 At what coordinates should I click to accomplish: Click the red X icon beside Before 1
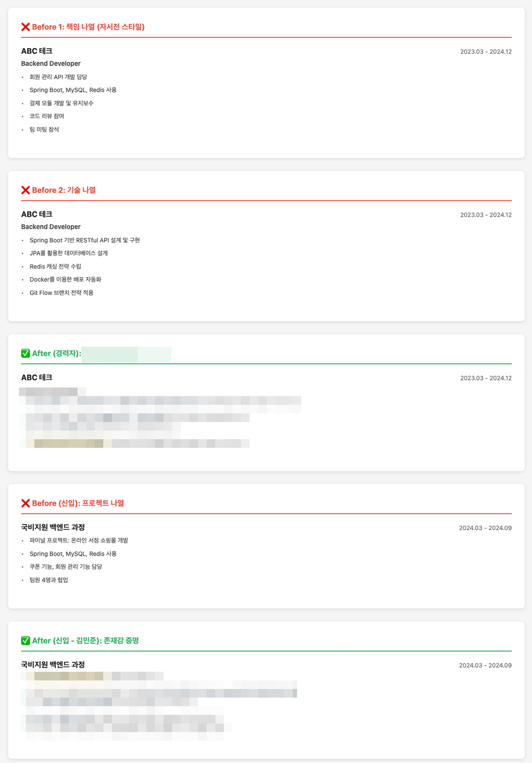(x=25, y=27)
